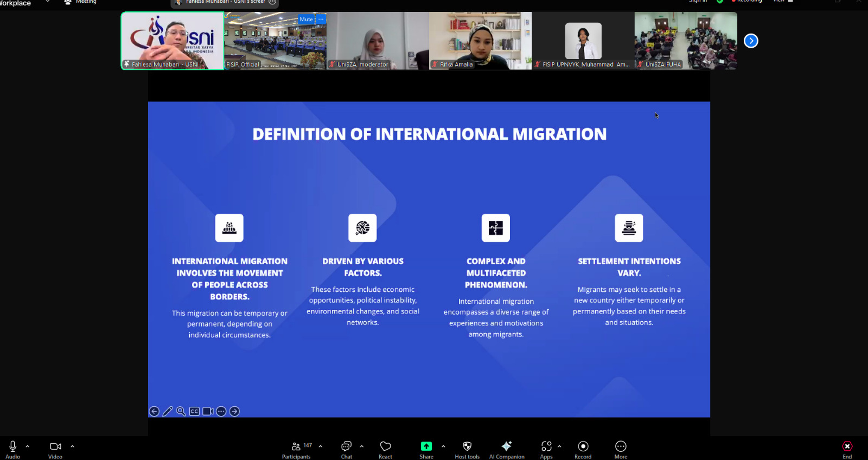
Task: Expand video options chevron
Action: tap(72, 446)
